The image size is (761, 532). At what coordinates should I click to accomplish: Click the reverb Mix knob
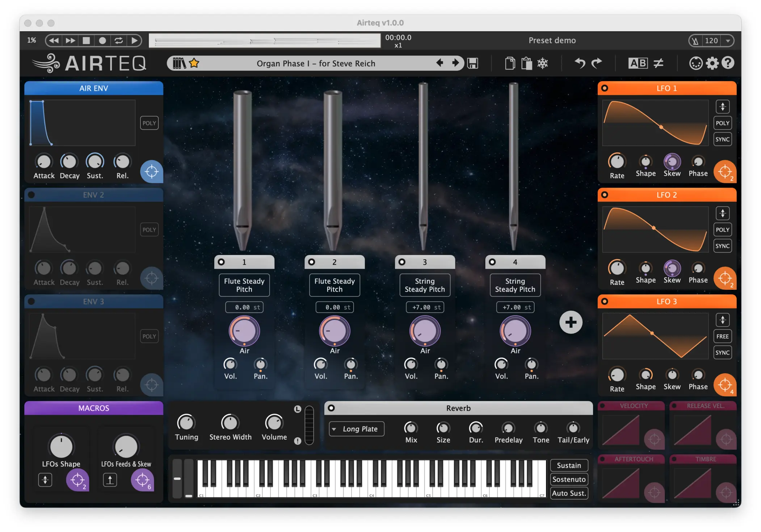pos(411,428)
